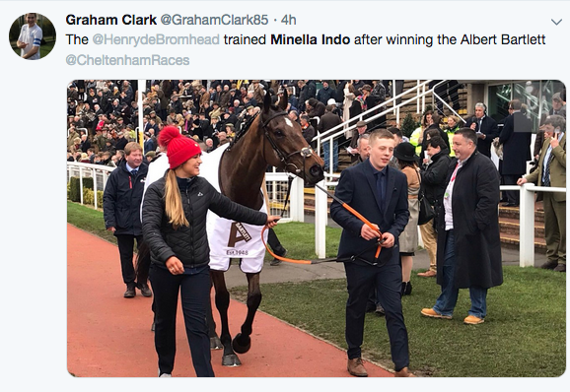Click the red bobble hat in photo
570x392 pixels.
pyautogui.click(x=178, y=147)
